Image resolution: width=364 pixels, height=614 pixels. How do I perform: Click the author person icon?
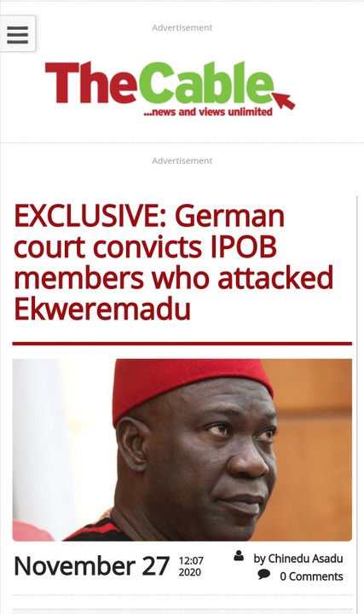pos(239,556)
